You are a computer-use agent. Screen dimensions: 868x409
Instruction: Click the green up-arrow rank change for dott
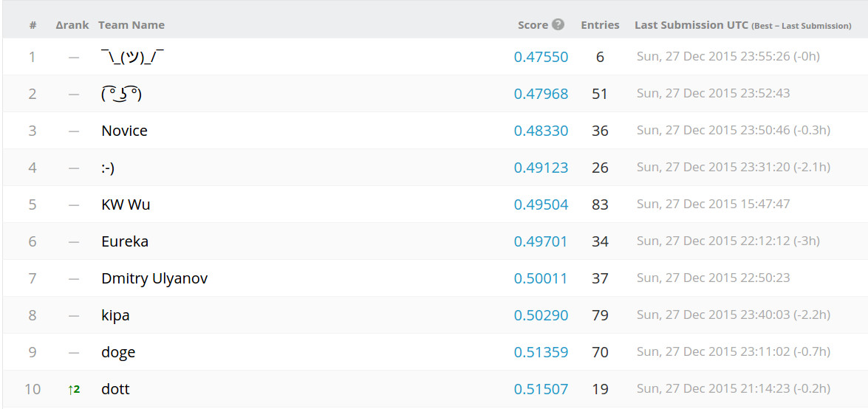pos(73,389)
